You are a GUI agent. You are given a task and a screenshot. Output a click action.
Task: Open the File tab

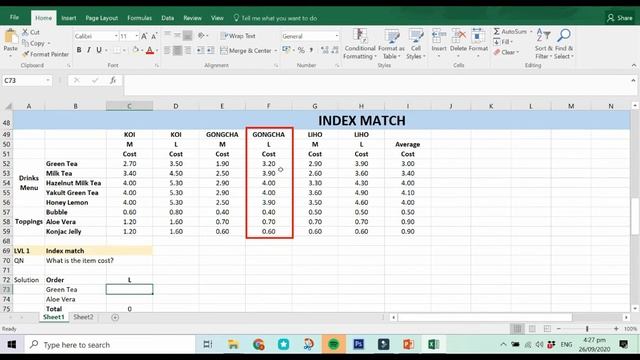click(14, 18)
